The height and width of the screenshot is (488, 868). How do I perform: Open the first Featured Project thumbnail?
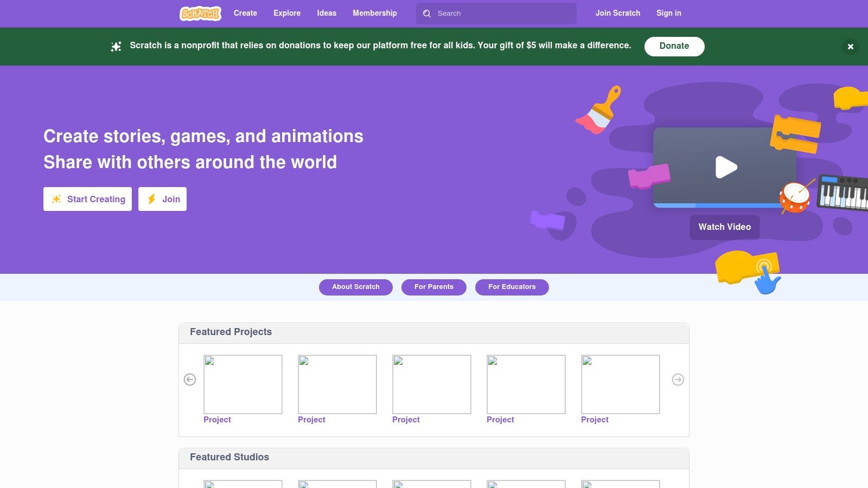pos(242,384)
